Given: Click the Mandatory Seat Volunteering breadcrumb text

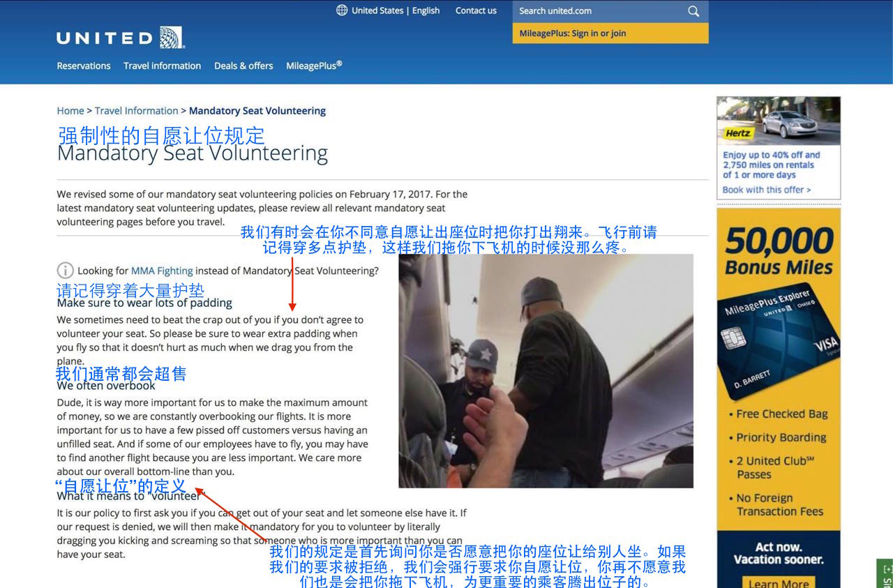Looking at the screenshot, I should pos(257,111).
